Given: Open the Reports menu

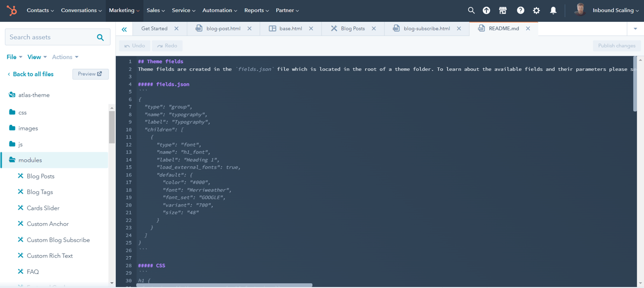Looking at the screenshot, I should [x=257, y=10].
